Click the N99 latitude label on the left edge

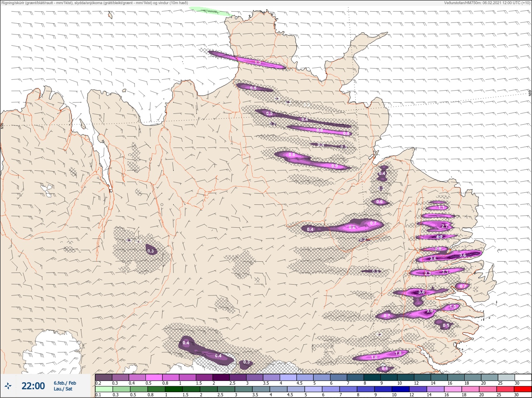[x=2, y=125]
